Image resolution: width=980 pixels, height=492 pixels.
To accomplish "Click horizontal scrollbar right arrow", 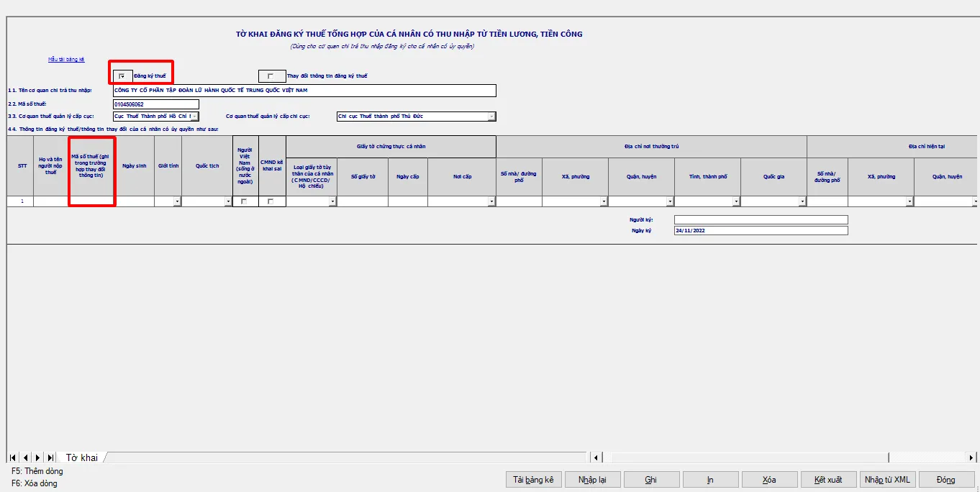I will click(971, 457).
